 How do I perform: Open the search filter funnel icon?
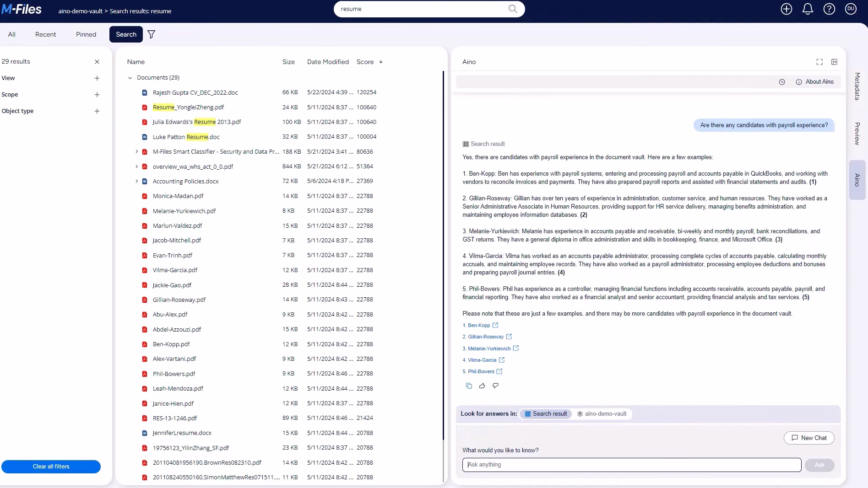pyautogui.click(x=151, y=34)
